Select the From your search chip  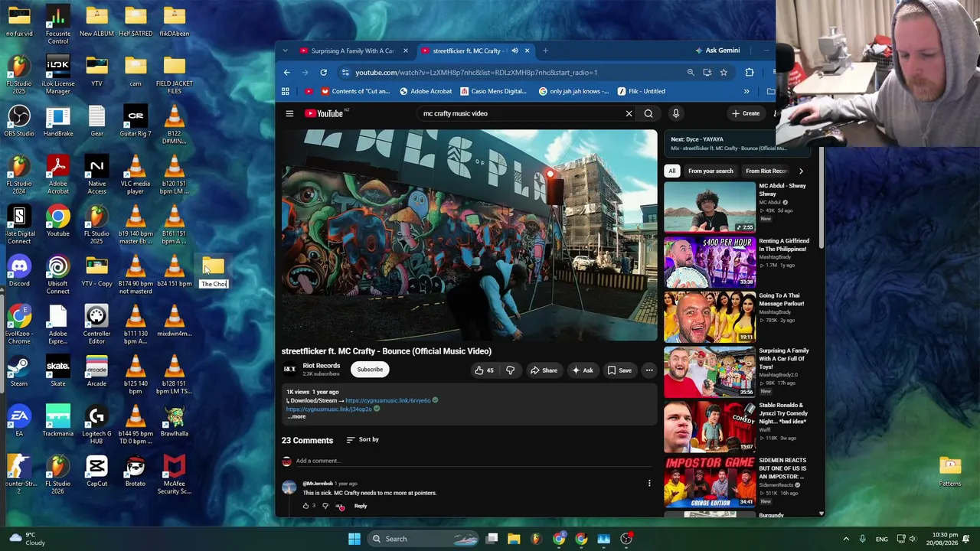(x=710, y=171)
